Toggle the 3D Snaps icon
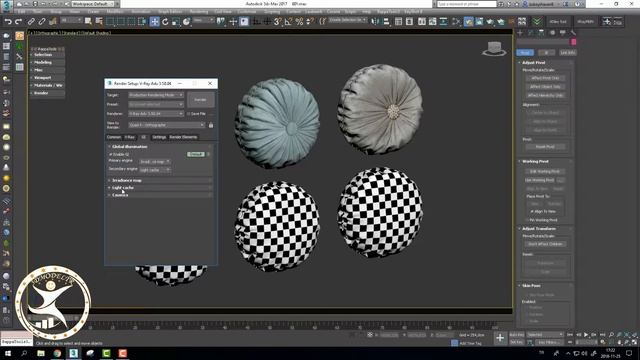Viewport: 640px width, 360px height. (277, 22)
